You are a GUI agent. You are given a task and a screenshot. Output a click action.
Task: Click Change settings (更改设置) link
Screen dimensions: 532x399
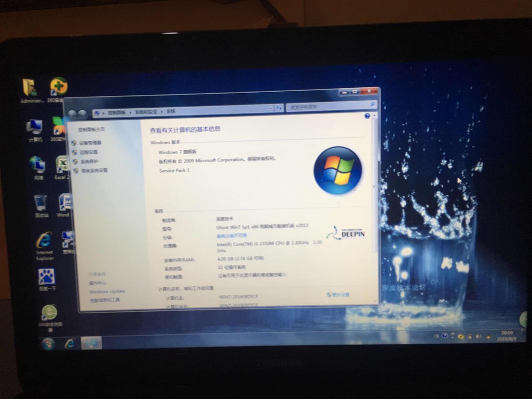341,294
